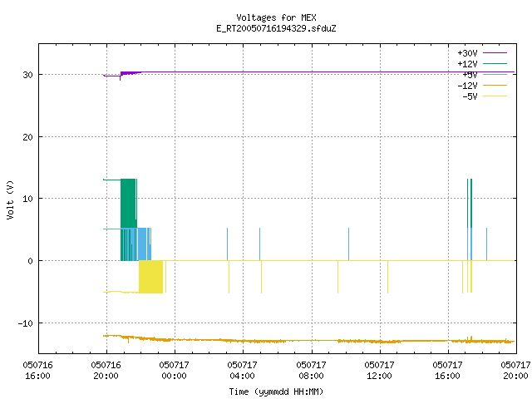Image resolution: width=532 pixels, height=399 pixels.
Task: Click the Y-axis tick value 0
Action: coord(30,261)
